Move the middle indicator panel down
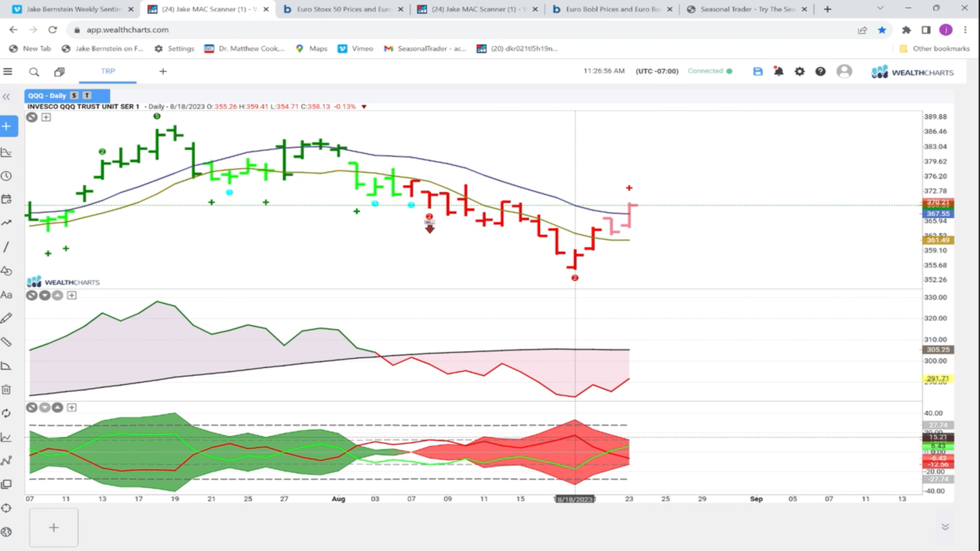This screenshot has width=980, height=551. [x=45, y=295]
